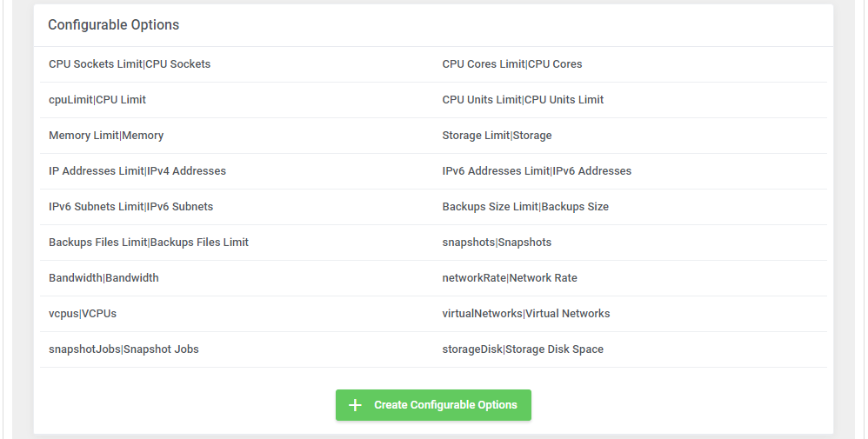The width and height of the screenshot is (868, 439).
Task: Select CPU Cores Limit|CPU Cores entry
Action: click(512, 64)
